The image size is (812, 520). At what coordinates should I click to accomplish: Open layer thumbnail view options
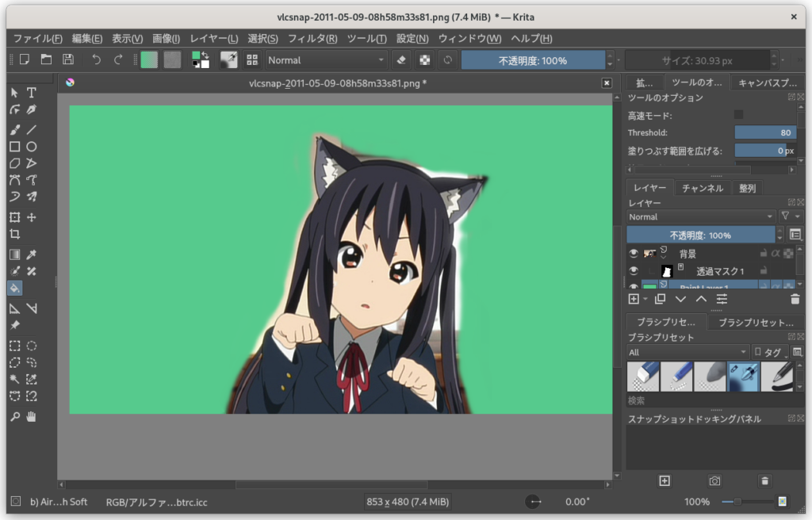tap(795, 235)
